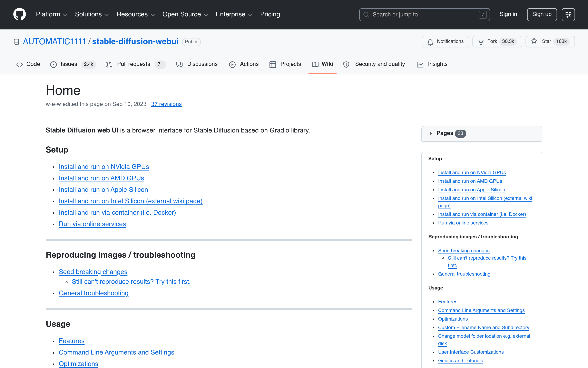This screenshot has width=588, height=368.
Task: Click the Wiki book icon
Action: coord(315,64)
